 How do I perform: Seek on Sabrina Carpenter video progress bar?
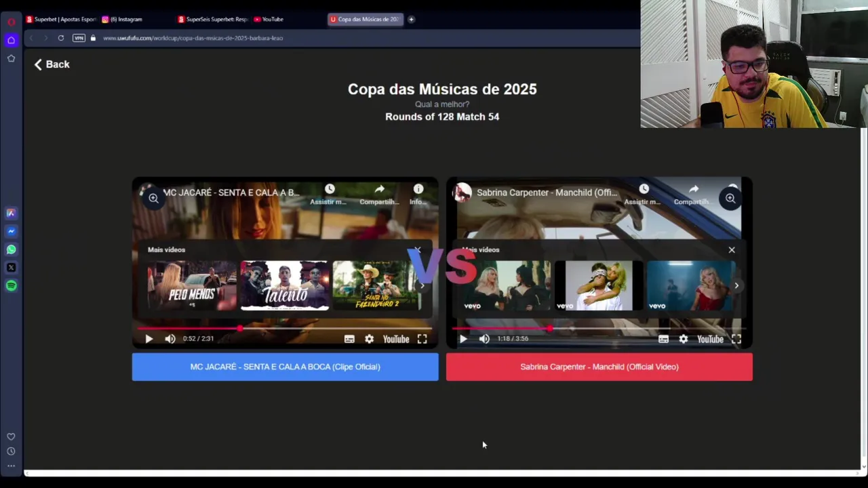599,328
